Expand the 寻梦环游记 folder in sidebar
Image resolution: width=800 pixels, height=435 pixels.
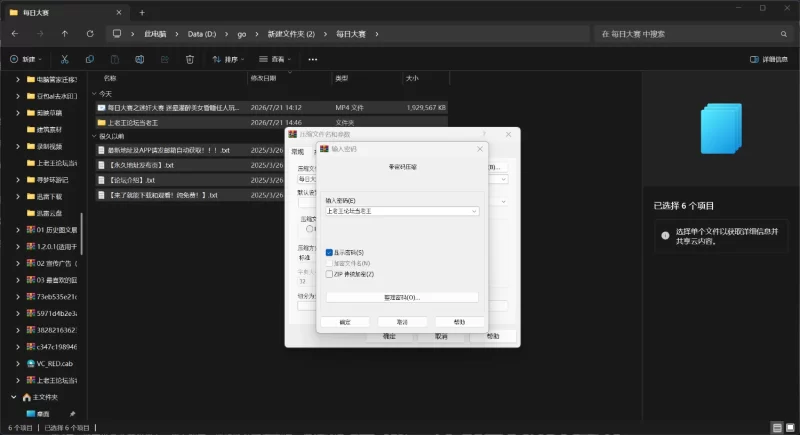click(18, 180)
